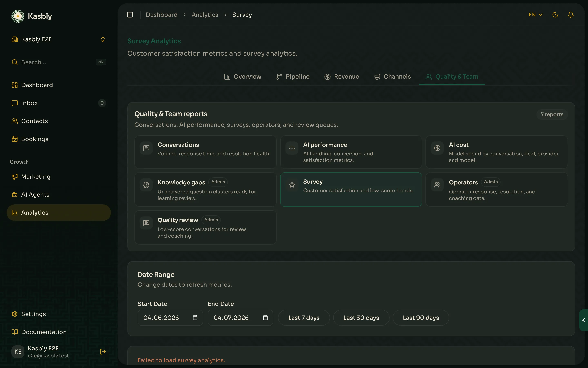Open the Knowledge gaps report card

point(206,190)
